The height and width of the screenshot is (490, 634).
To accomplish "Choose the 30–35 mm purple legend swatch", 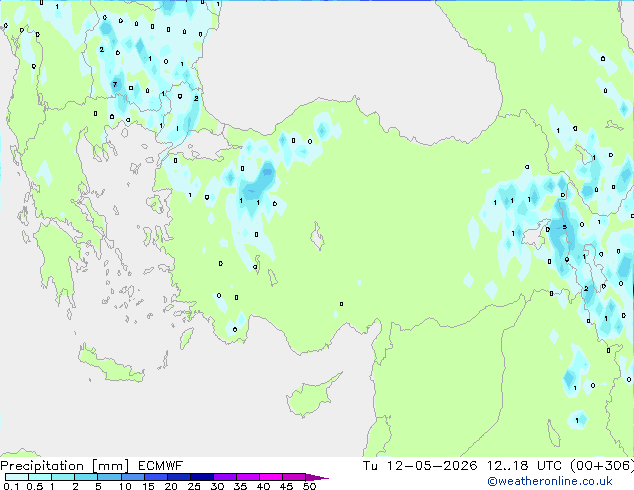I will tap(224, 477).
